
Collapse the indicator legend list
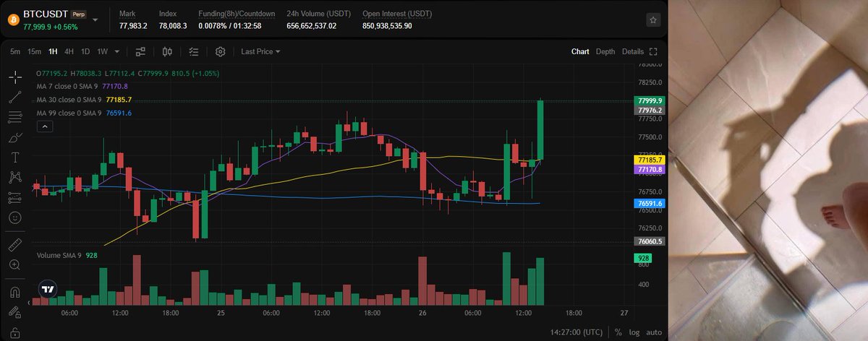pos(44,126)
